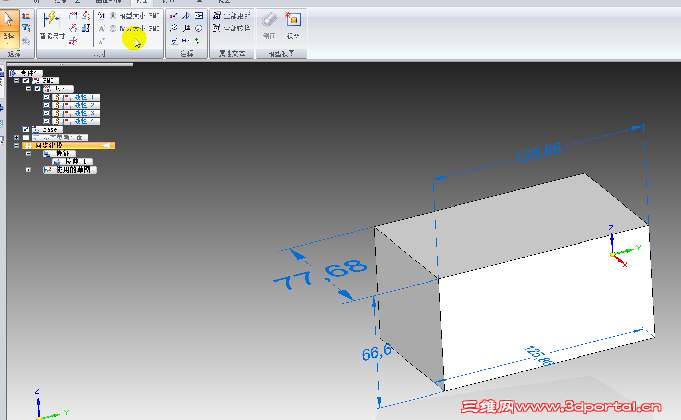The image size is (681, 420).
Task: Click the top 125.86 dimension value
Action: (x=538, y=153)
